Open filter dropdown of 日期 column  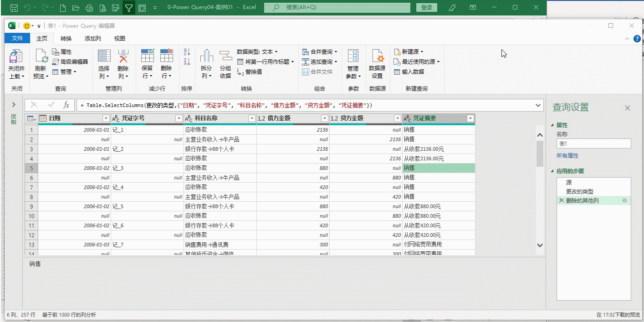pyautogui.click(x=106, y=118)
